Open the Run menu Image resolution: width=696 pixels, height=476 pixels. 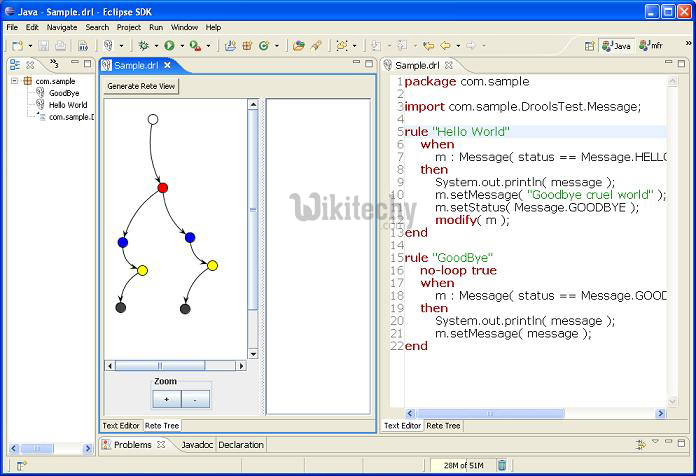pyautogui.click(x=156, y=27)
